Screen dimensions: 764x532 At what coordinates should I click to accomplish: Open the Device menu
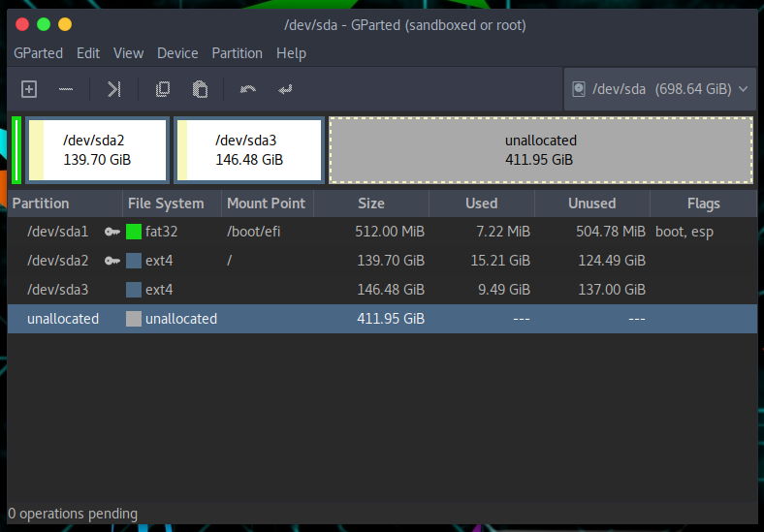point(177,53)
